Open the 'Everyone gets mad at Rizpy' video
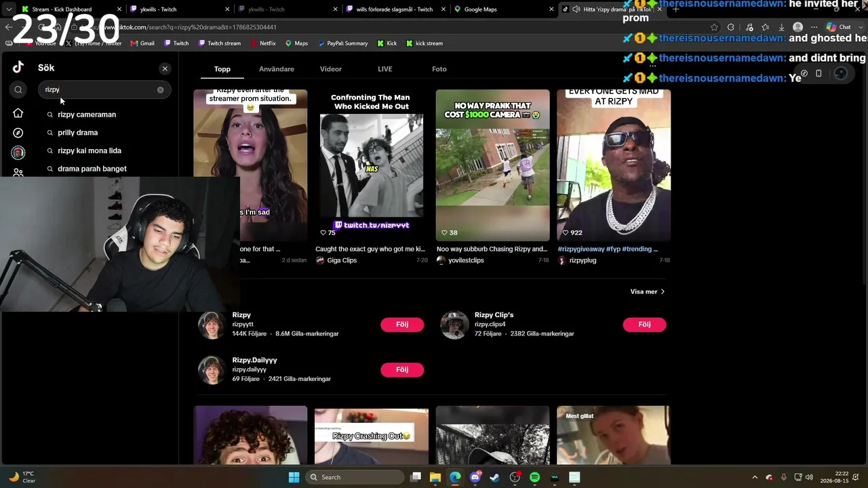868x488 pixels. [x=614, y=165]
